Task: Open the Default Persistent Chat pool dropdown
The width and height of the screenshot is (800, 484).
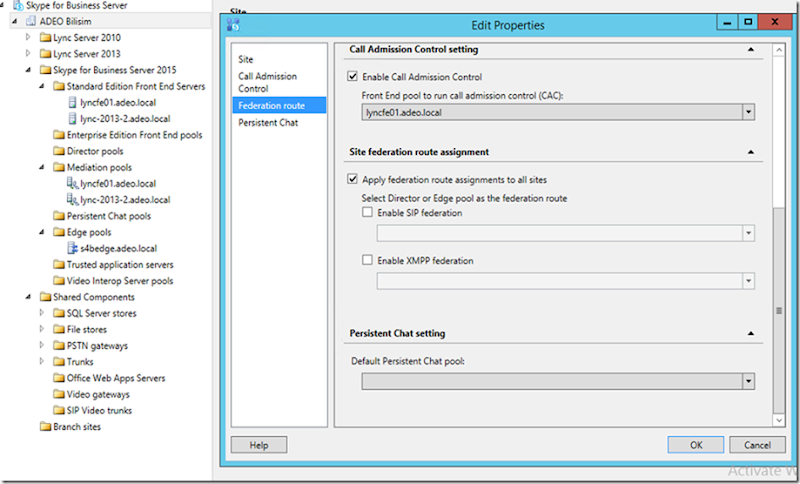Action: 748,381
